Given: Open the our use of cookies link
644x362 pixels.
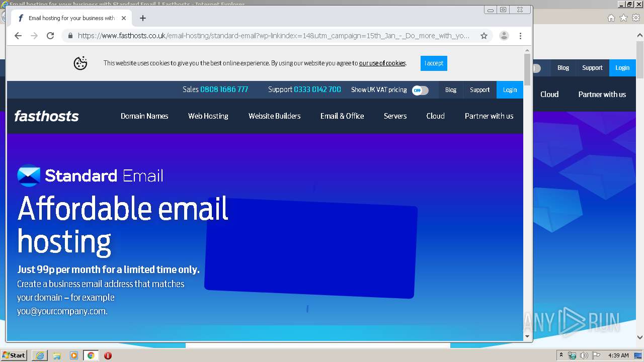Looking at the screenshot, I should point(382,63).
